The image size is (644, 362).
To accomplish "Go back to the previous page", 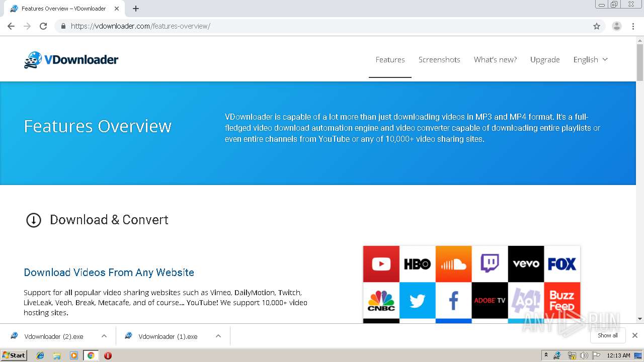I will click(x=11, y=26).
